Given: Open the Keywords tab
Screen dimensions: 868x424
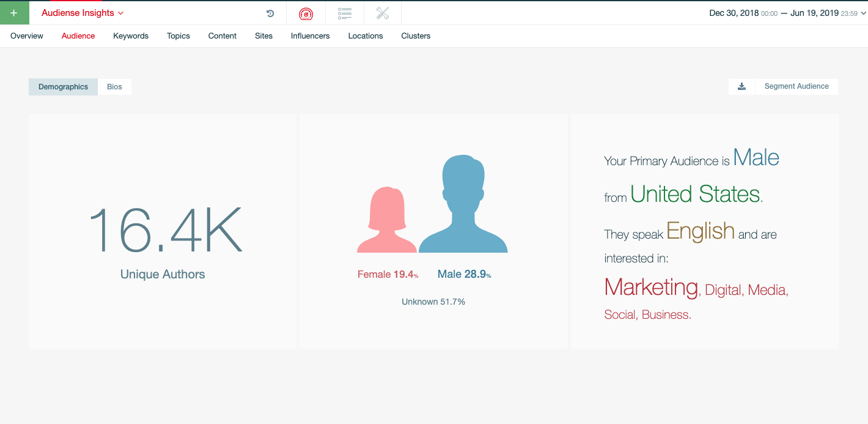Looking at the screenshot, I should (x=131, y=36).
